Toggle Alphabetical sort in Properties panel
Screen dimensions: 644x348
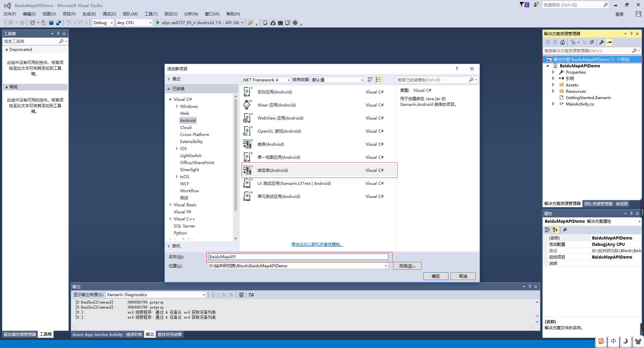pyautogui.click(x=555, y=230)
